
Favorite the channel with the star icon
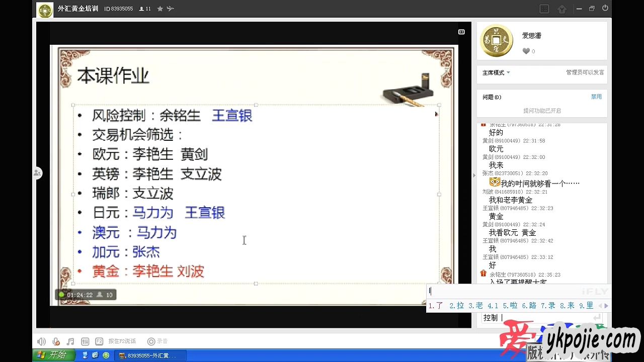[x=160, y=9]
